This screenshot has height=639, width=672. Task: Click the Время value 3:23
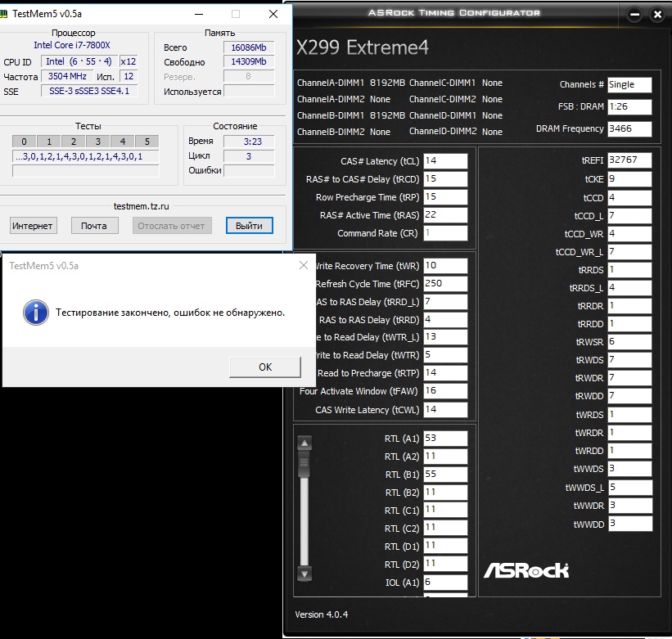(x=249, y=142)
